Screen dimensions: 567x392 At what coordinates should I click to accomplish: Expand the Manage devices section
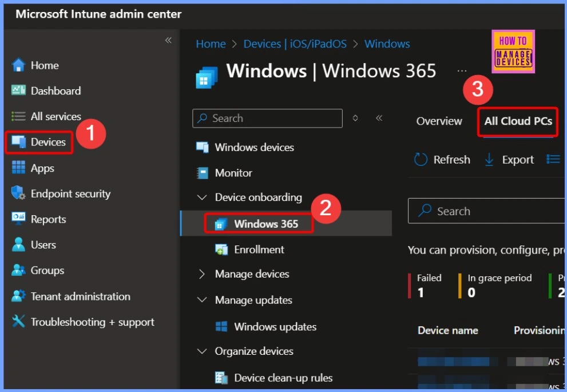pyautogui.click(x=202, y=274)
